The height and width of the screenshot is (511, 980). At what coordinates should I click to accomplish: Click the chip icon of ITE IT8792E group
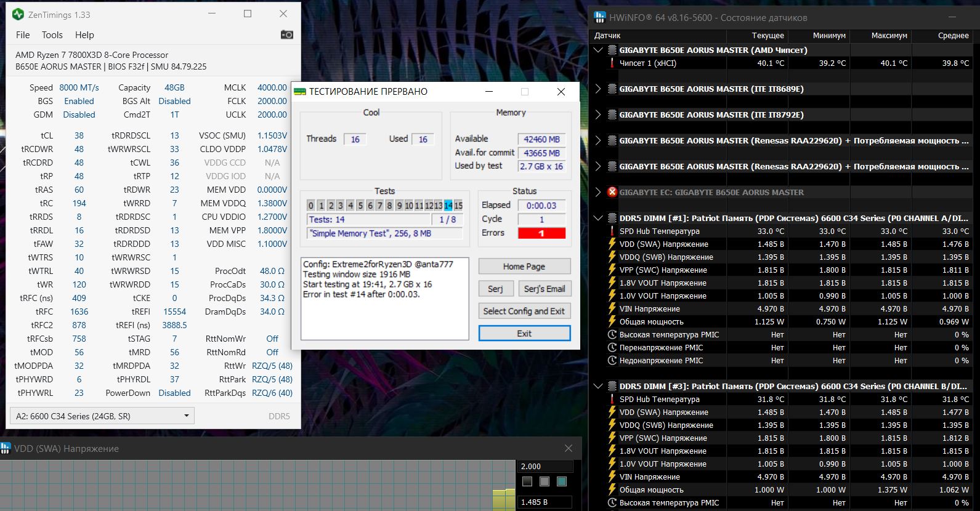point(612,115)
